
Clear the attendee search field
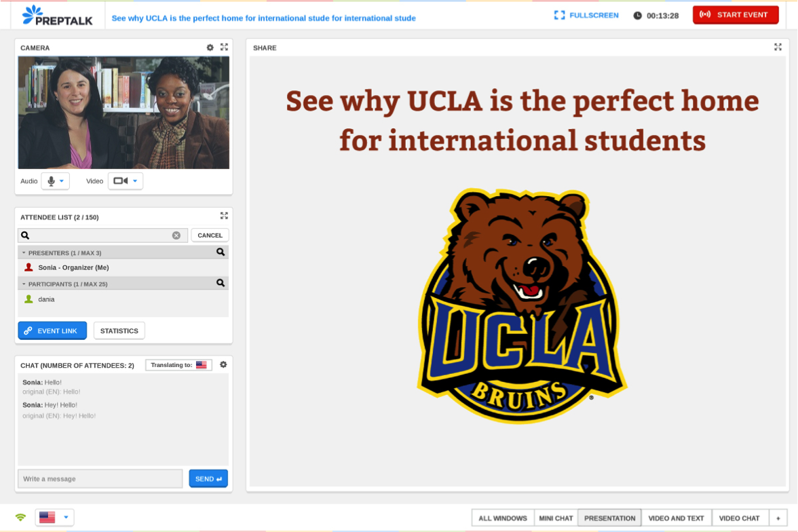pos(176,235)
